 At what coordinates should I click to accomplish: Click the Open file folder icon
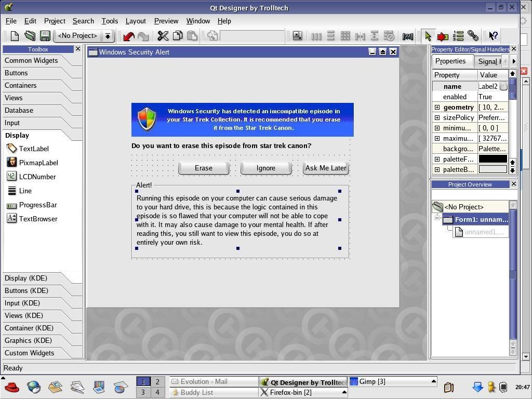point(30,36)
